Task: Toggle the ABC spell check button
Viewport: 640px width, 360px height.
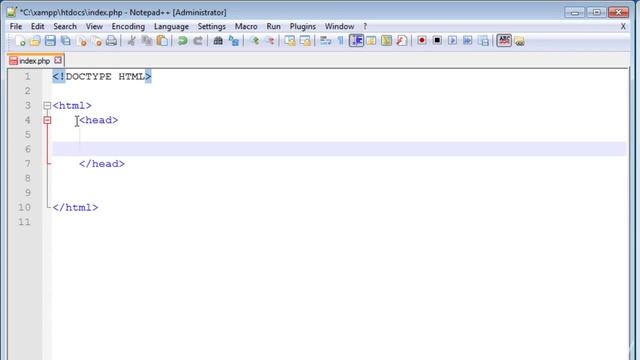Action: click(x=504, y=41)
